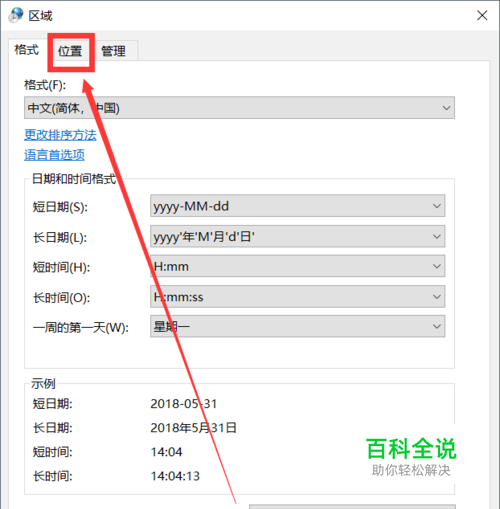Click the 一周的第一天(W): label
The image size is (500, 509).
81,328
